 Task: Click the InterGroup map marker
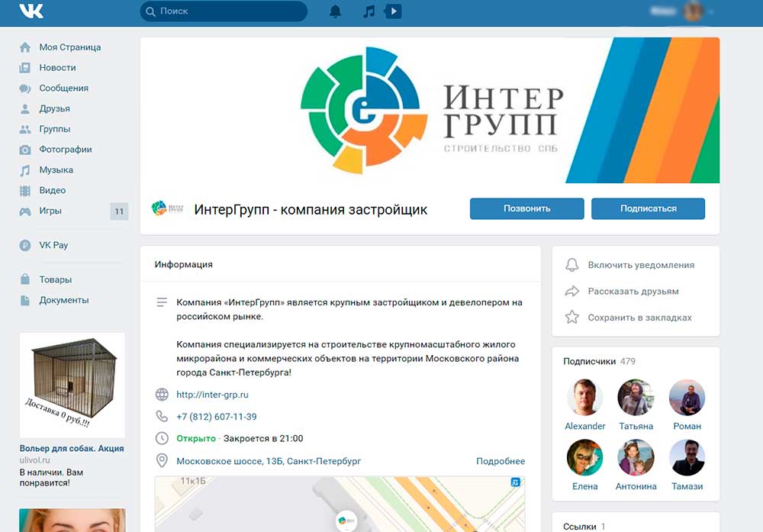tap(346, 521)
